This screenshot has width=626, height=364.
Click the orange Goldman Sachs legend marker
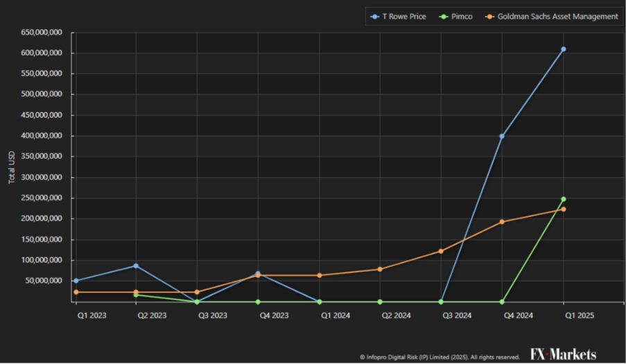489,17
